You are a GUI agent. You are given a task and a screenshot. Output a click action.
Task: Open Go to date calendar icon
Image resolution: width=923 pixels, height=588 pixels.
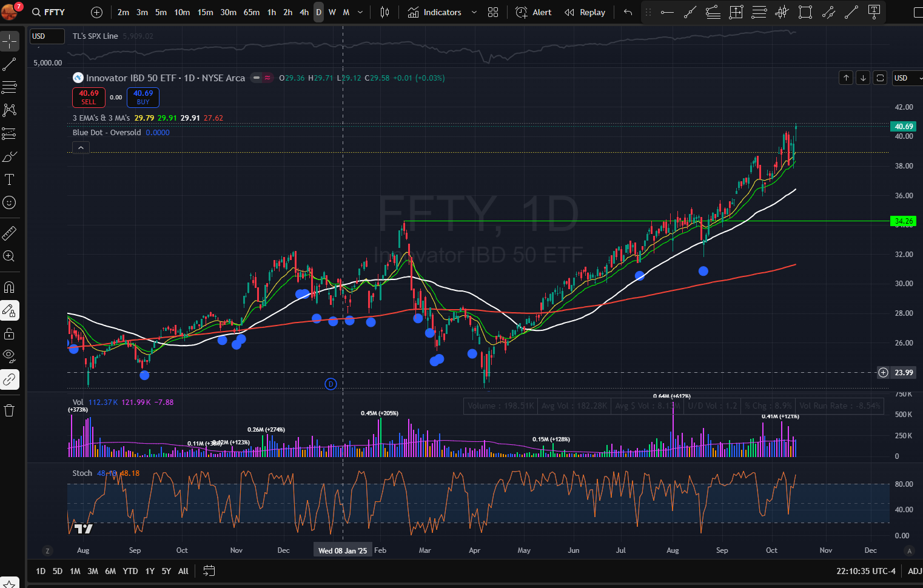209,570
